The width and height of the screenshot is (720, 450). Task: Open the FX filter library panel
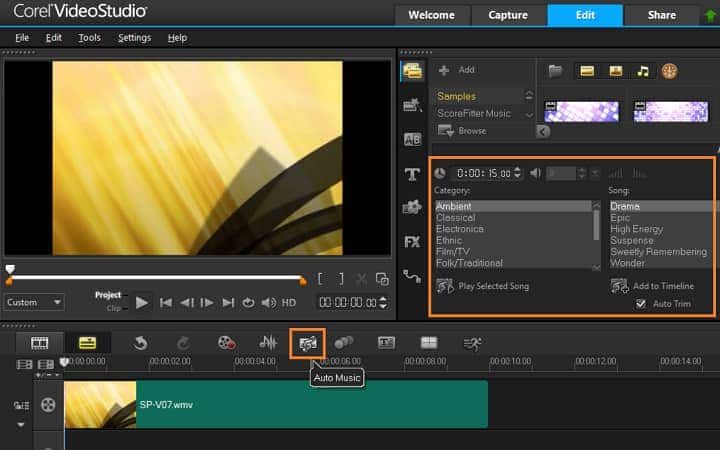coord(412,242)
